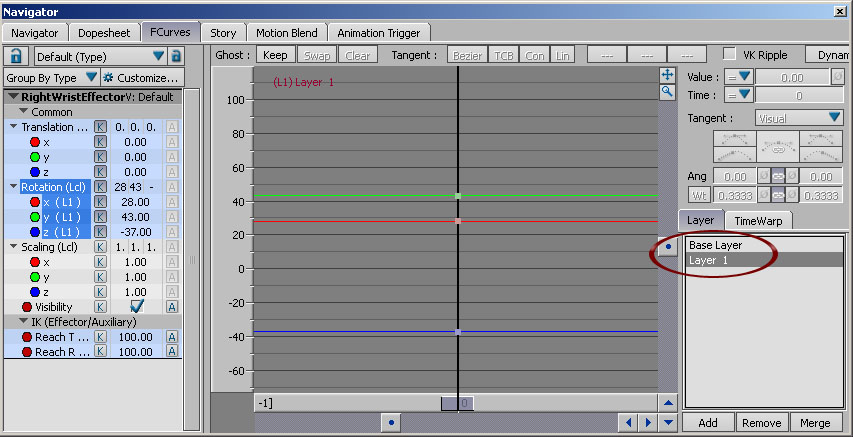The height and width of the screenshot is (437, 853).
Task: Click the lock icon left of Default (Type)
Action: coord(17,56)
